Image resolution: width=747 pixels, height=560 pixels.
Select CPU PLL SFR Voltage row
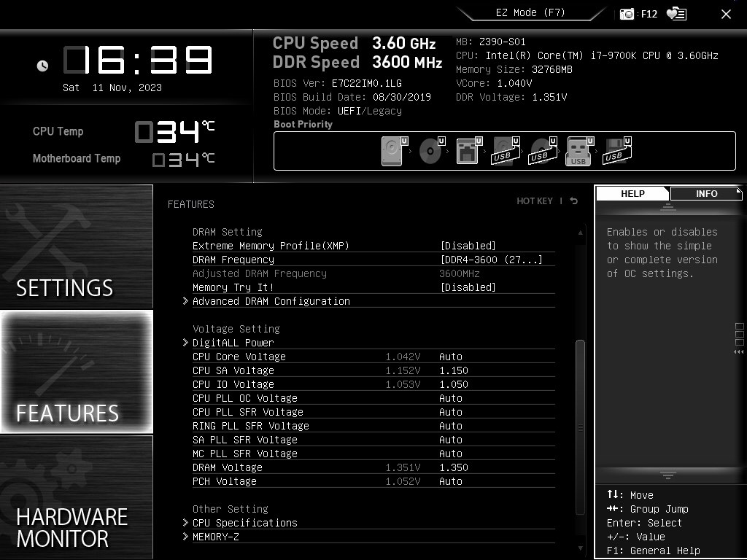(373, 412)
